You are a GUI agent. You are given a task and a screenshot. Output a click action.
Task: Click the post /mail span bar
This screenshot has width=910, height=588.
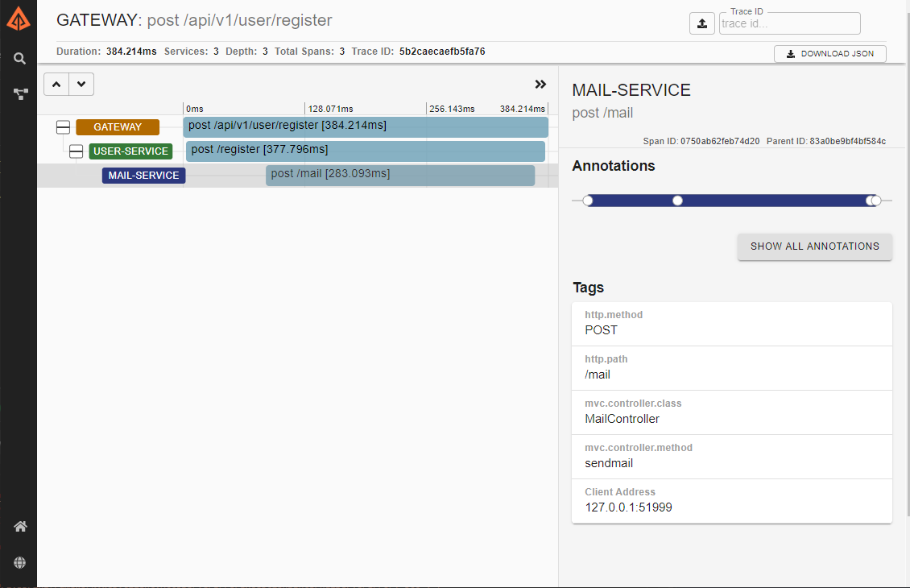point(400,176)
